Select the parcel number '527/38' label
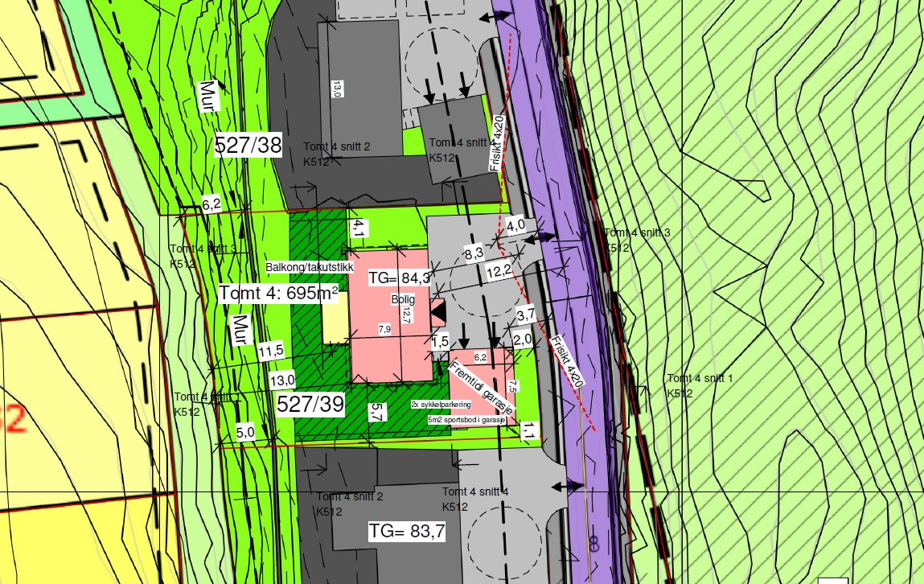 click(x=248, y=145)
